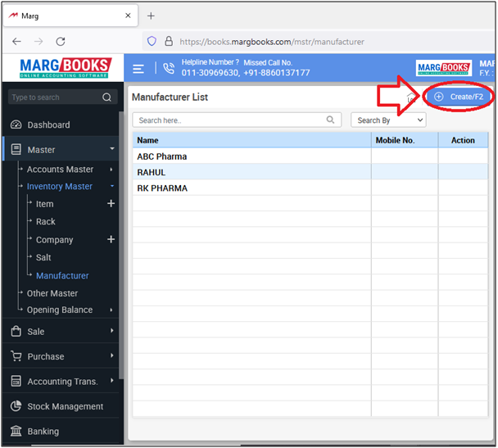The width and height of the screenshot is (498, 448).
Task: Click the plus icon next to Company
Action: 111,239
